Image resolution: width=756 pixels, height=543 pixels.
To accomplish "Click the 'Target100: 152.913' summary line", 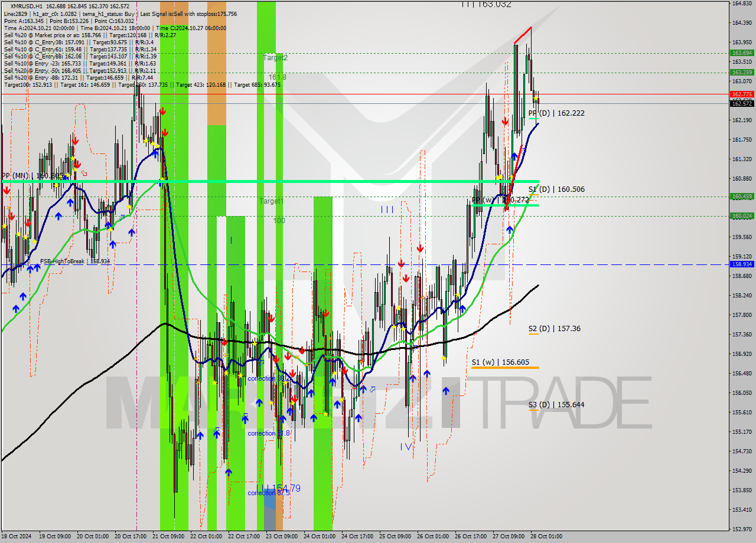I will pos(142,84).
